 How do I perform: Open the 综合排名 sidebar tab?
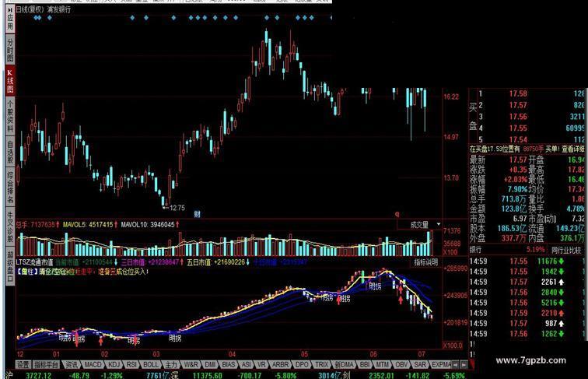pos(10,188)
